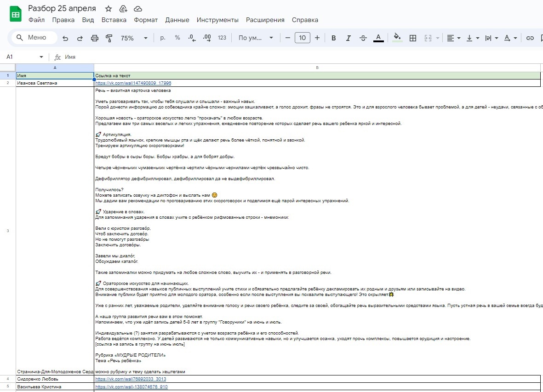Open Иванова Светлана's vk.com wall link
The height and width of the screenshot is (392, 543).
point(133,83)
